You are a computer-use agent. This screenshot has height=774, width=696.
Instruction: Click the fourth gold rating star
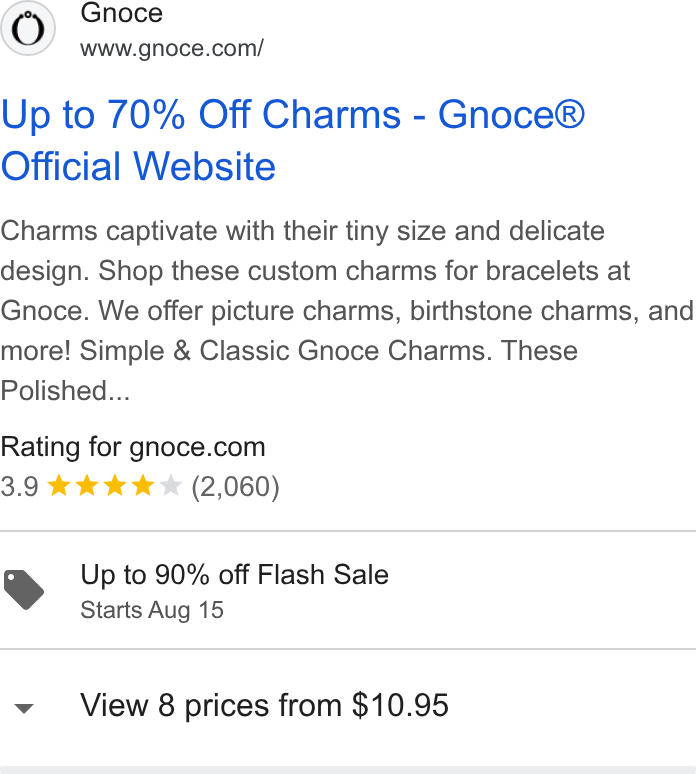click(x=143, y=485)
